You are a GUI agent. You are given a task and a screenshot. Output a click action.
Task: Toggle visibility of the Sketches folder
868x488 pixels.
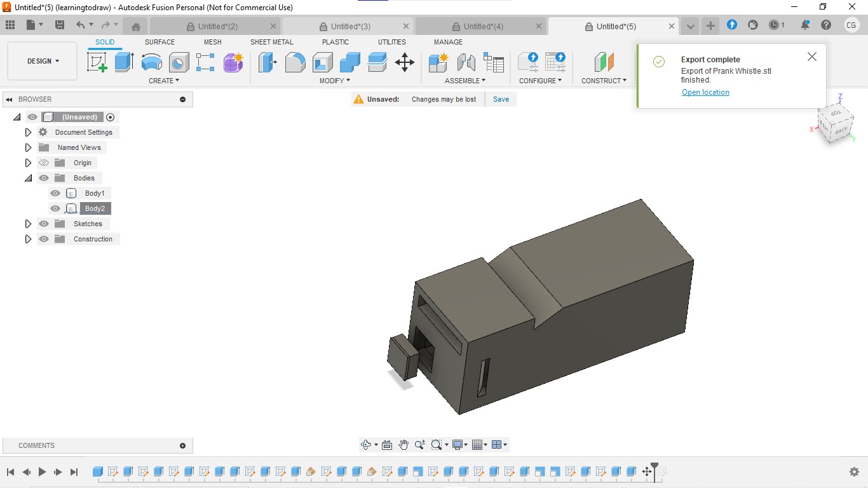coord(44,224)
